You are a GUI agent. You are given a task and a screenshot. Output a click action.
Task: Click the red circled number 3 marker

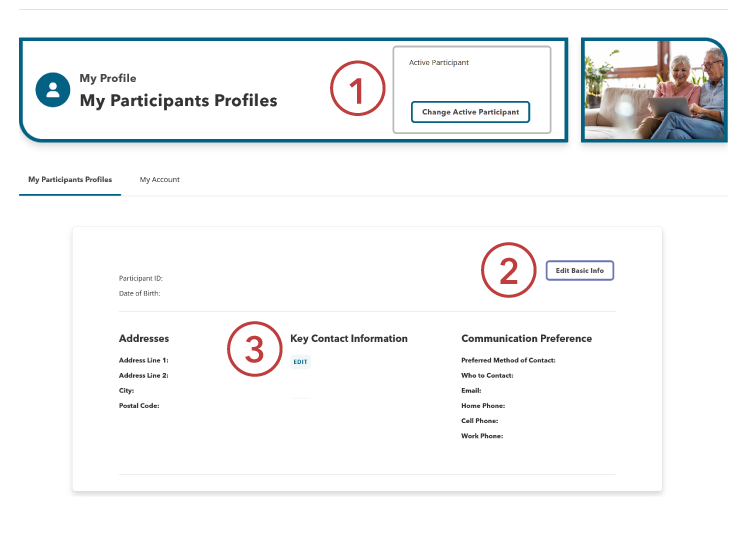click(255, 350)
